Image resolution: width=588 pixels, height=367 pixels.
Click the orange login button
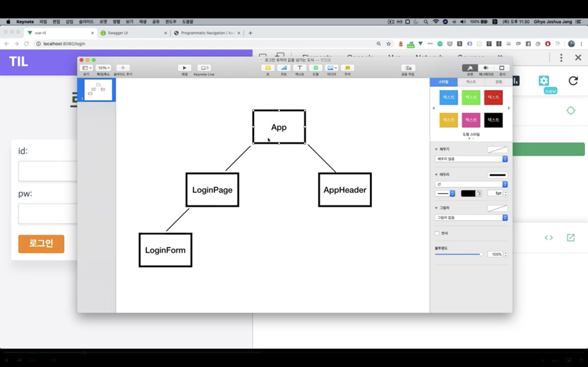pos(41,244)
